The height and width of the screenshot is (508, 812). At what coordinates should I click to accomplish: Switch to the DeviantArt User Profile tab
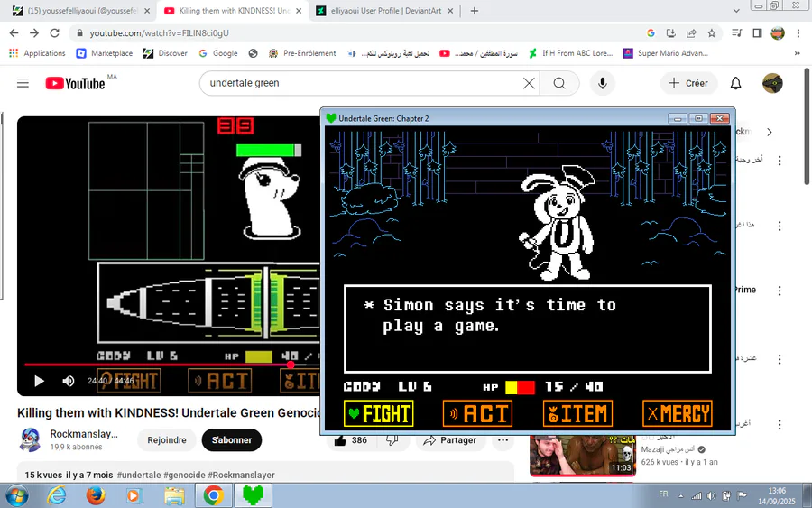(x=384, y=10)
